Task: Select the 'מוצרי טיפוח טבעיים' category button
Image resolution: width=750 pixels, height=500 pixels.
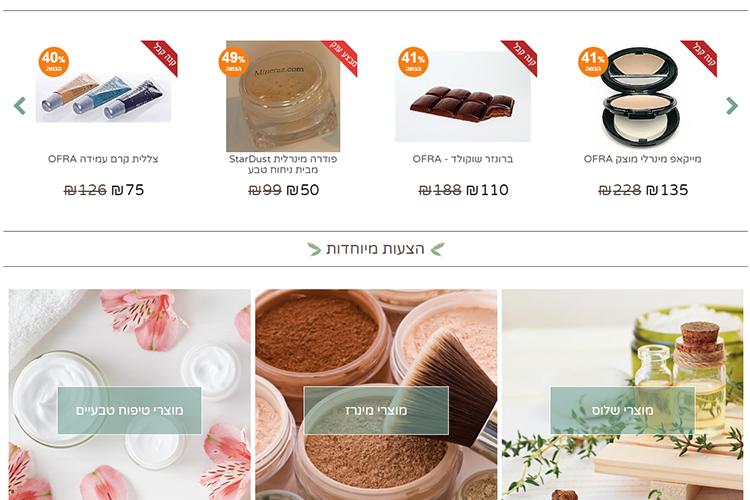Action: (x=129, y=411)
